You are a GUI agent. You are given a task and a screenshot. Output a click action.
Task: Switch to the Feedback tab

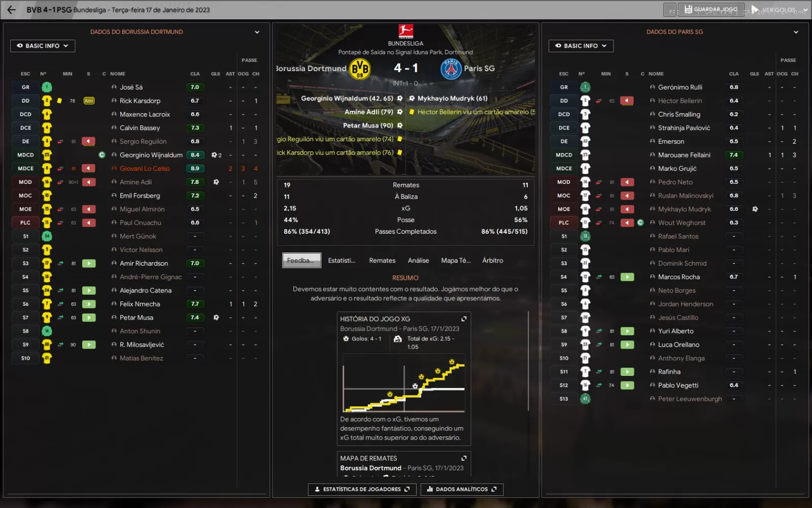point(301,260)
